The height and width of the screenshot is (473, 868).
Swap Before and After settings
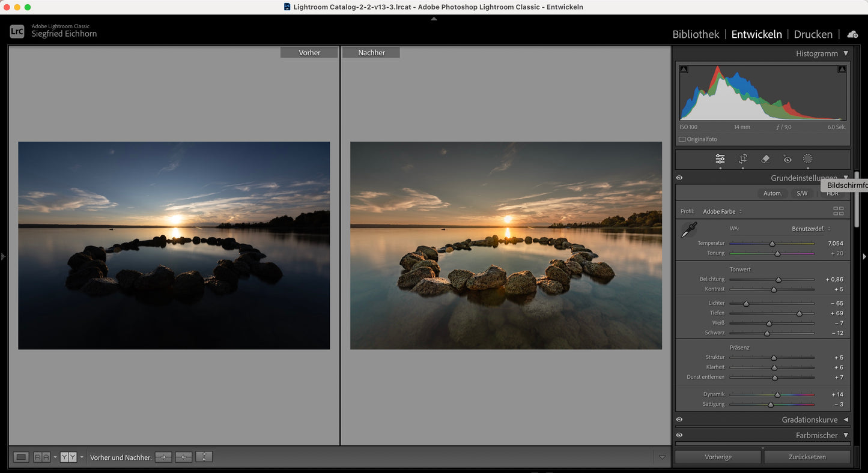(x=204, y=457)
